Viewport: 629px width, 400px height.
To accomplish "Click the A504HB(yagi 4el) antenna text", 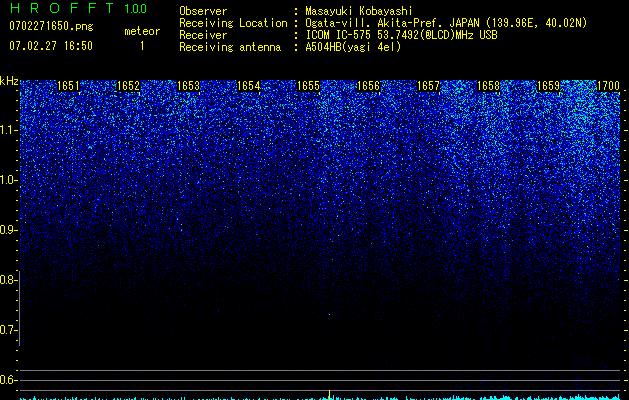I will click(353, 47).
